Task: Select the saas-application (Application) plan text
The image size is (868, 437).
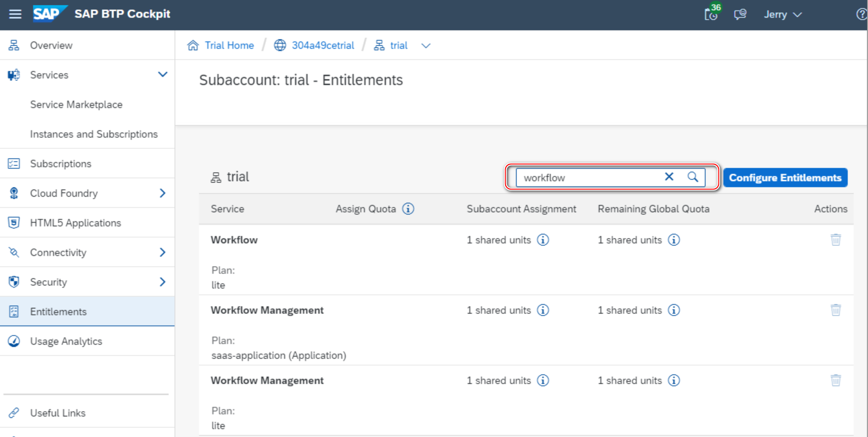Action: point(278,355)
